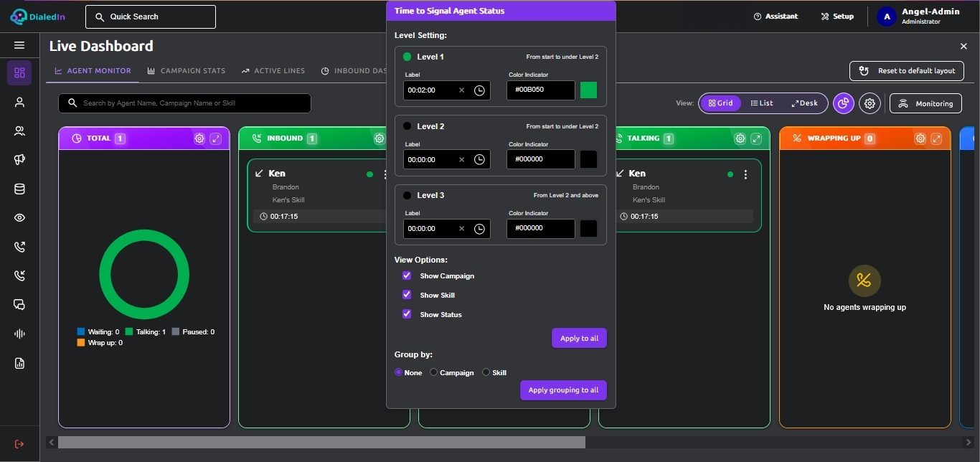Image resolution: width=980 pixels, height=462 pixels.
Task: Open Level 2 time picker clock icon
Action: tap(479, 159)
